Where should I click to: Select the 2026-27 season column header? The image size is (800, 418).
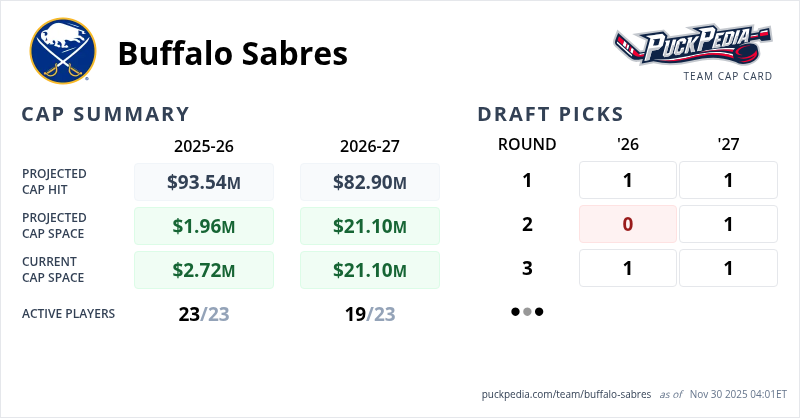pos(370,145)
